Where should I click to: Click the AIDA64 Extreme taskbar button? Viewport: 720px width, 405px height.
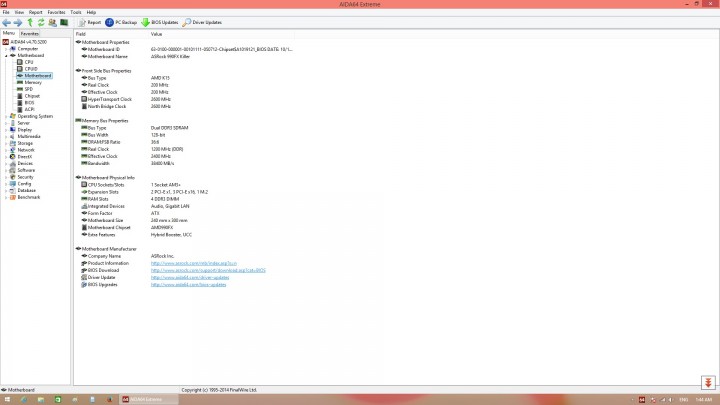coord(148,399)
